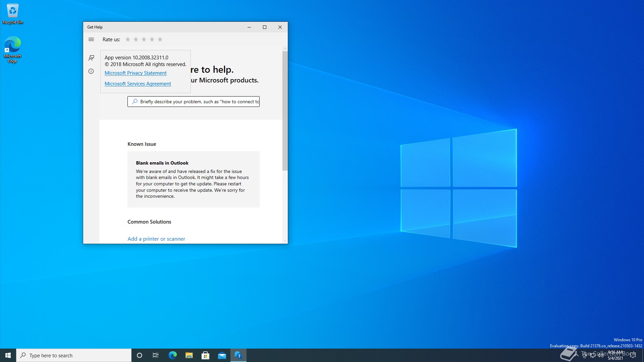
Task: Click the Get Help vertical scrollbar thumb
Action: (x=285, y=111)
